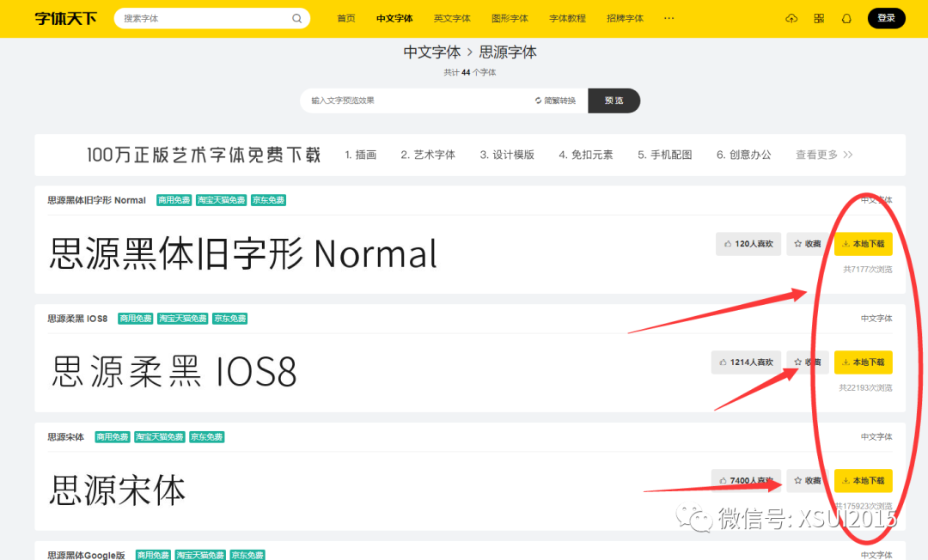Select 英文字体 navigation tab
The image size is (928, 560).
click(452, 18)
